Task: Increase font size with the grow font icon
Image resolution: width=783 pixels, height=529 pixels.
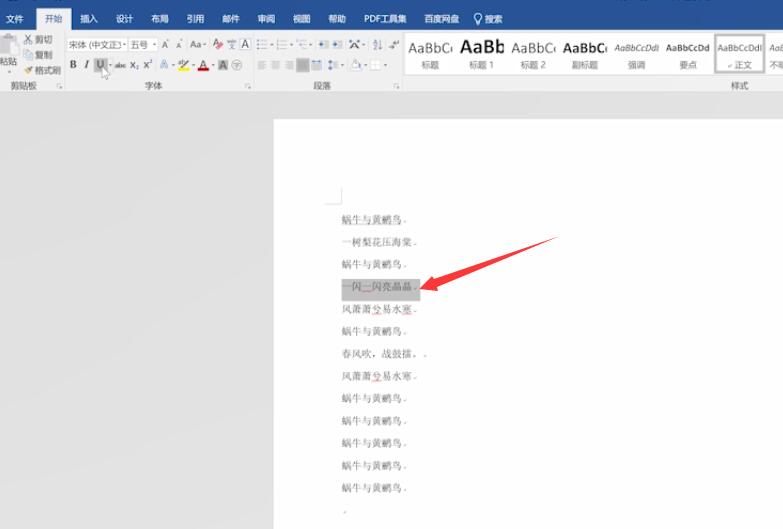Action: click(165, 44)
